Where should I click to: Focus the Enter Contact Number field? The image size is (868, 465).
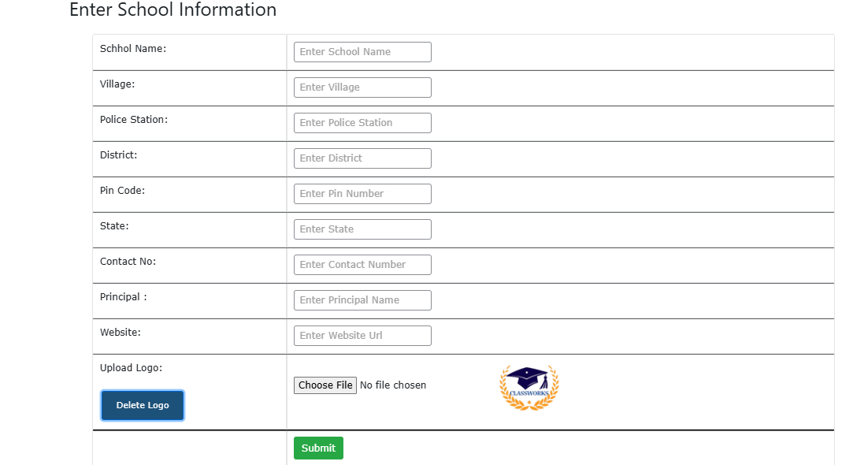(362, 265)
